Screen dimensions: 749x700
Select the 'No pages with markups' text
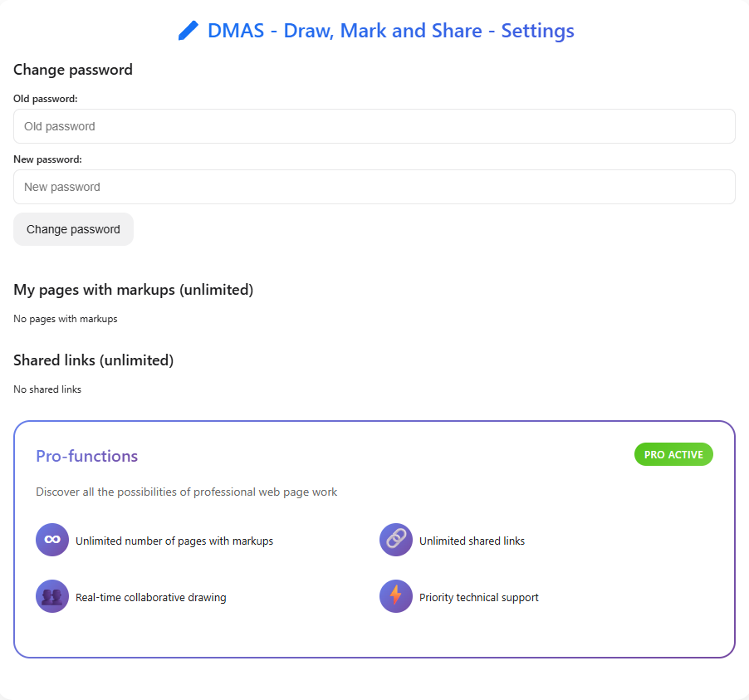(65, 318)
